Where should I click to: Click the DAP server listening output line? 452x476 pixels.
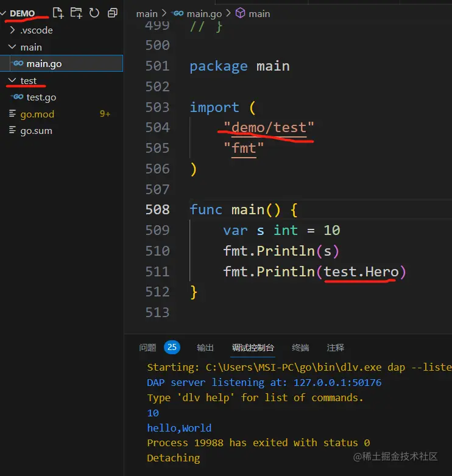(x=264, y=382)
